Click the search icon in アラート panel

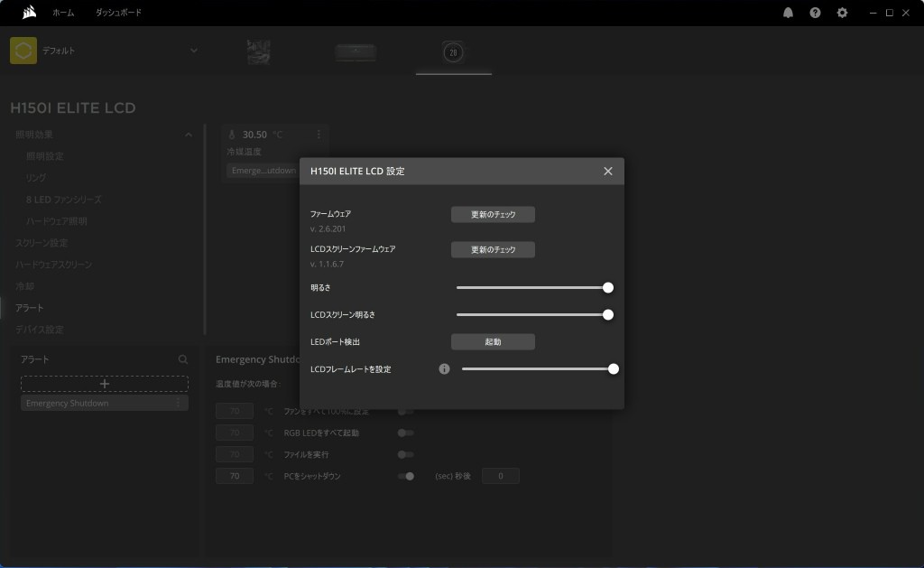coord(183,359)
